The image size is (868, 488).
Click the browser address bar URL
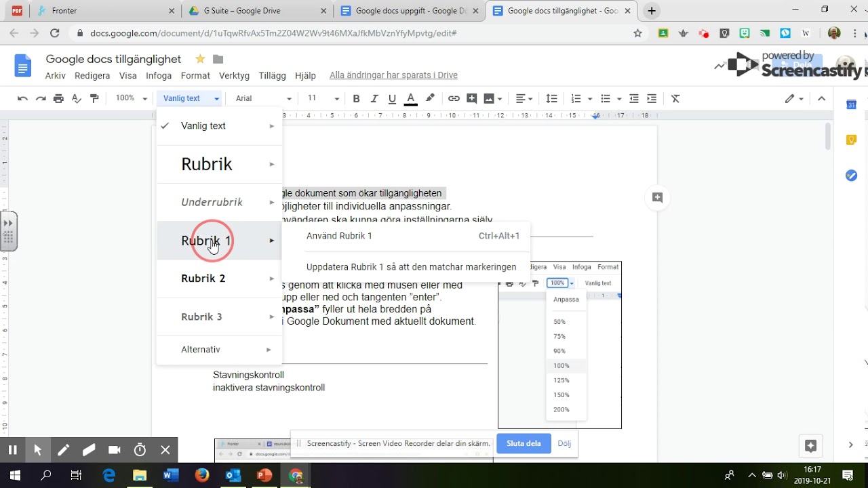pos(273,33)
